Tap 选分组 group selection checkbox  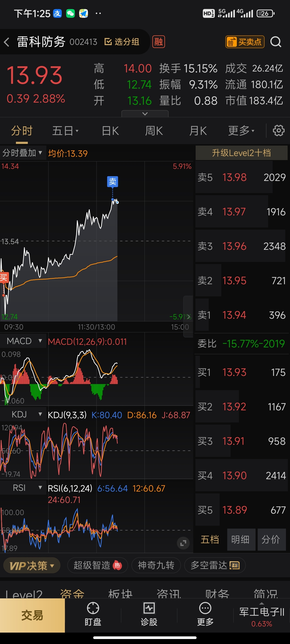pos(122,42)
